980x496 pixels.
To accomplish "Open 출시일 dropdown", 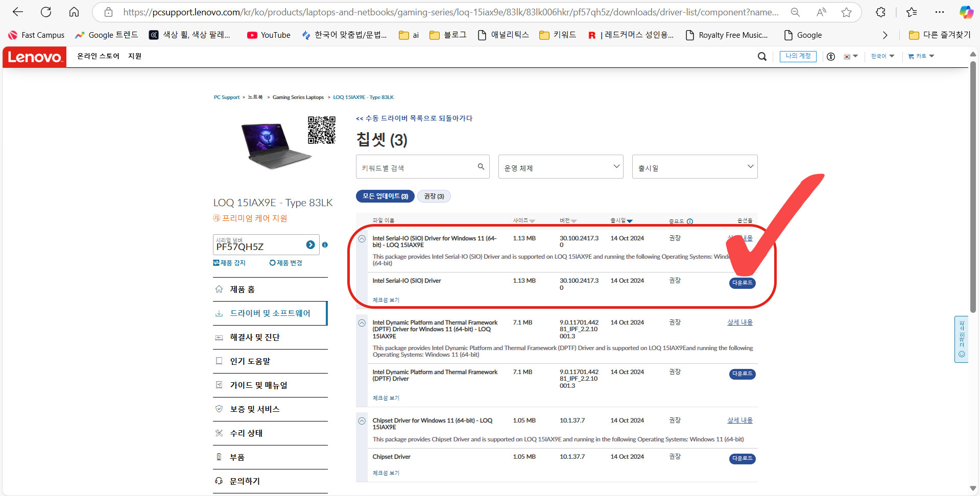I will [695, 167].
